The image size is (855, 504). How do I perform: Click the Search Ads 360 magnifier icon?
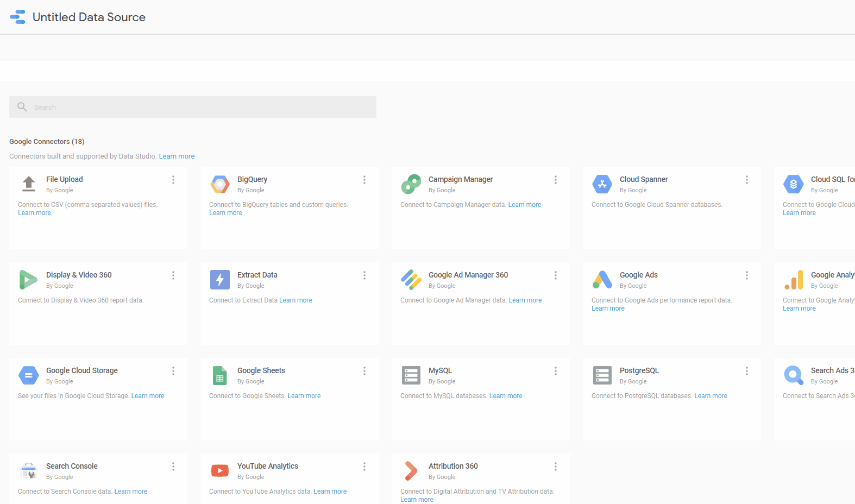click(794, 375)
